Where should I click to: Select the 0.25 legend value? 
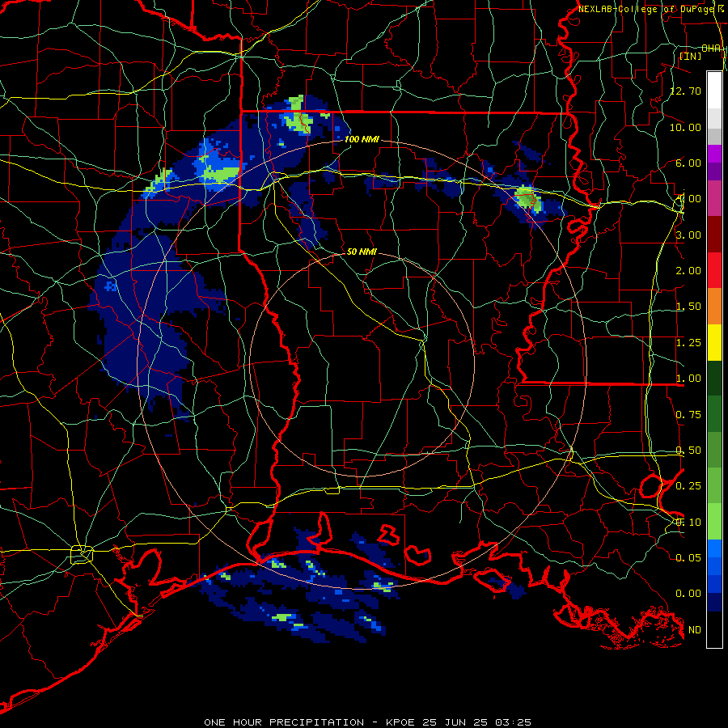688,486
